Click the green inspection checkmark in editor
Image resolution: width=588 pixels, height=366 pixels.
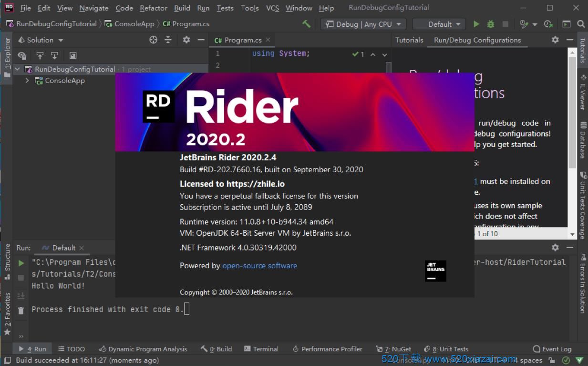[355, 54]
